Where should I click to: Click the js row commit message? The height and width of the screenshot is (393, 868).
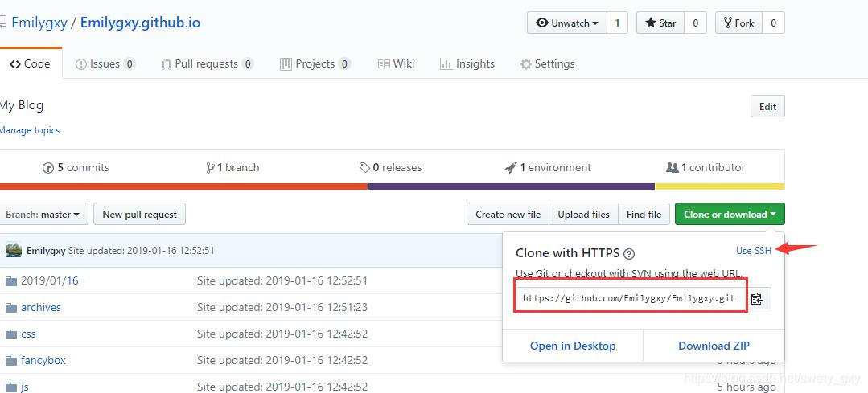pos(282,387)
